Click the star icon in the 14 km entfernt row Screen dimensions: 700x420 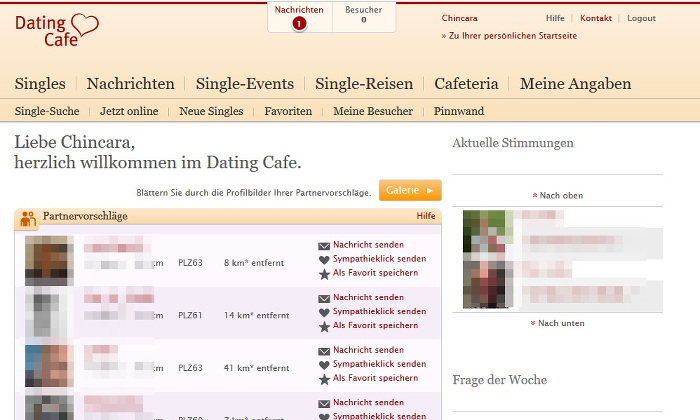click(x=324, y=327)
